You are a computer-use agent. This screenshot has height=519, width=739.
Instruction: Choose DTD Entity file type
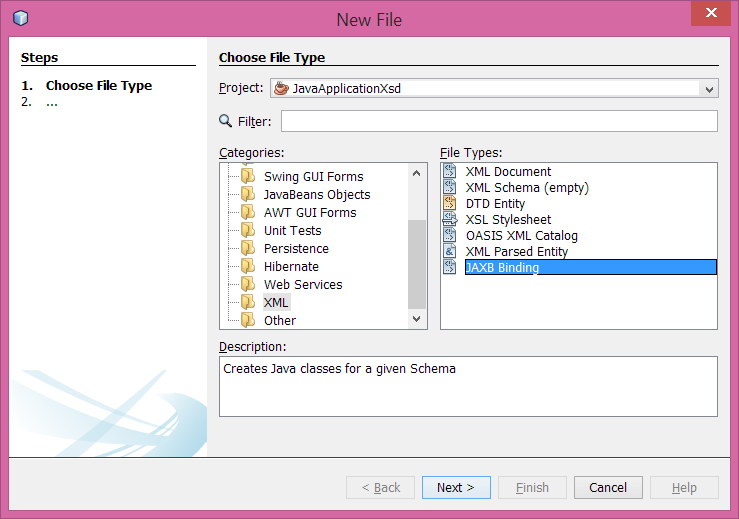pyautogui.click(x=495, y=203)
